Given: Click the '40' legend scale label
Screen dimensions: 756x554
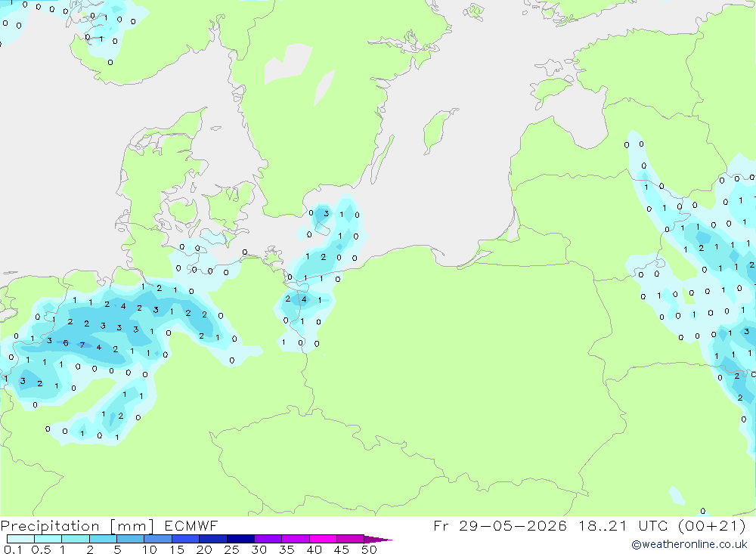Looking at the screenshot, I should click(314, 549).
